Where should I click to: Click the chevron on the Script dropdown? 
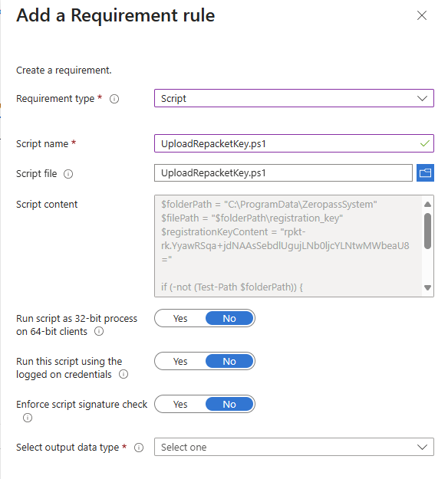point(423,98)
